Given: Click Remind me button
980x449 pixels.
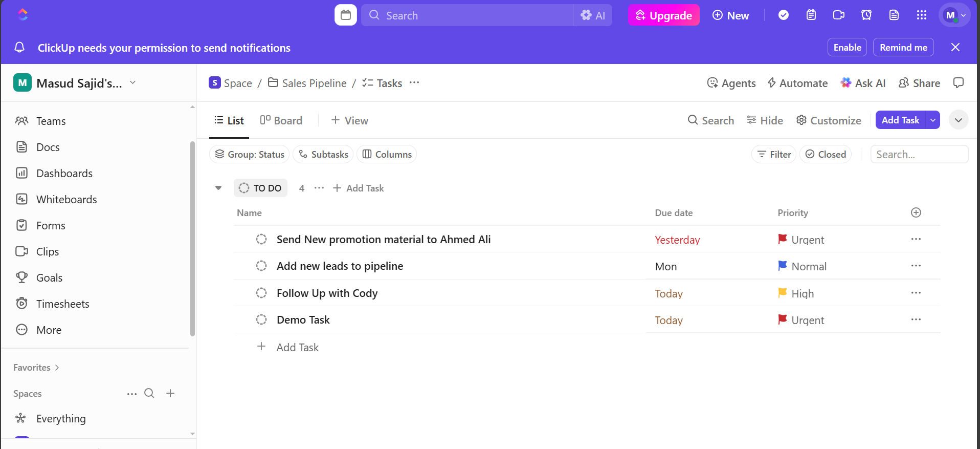Looking at the screenshot, I should click(903, 47).
